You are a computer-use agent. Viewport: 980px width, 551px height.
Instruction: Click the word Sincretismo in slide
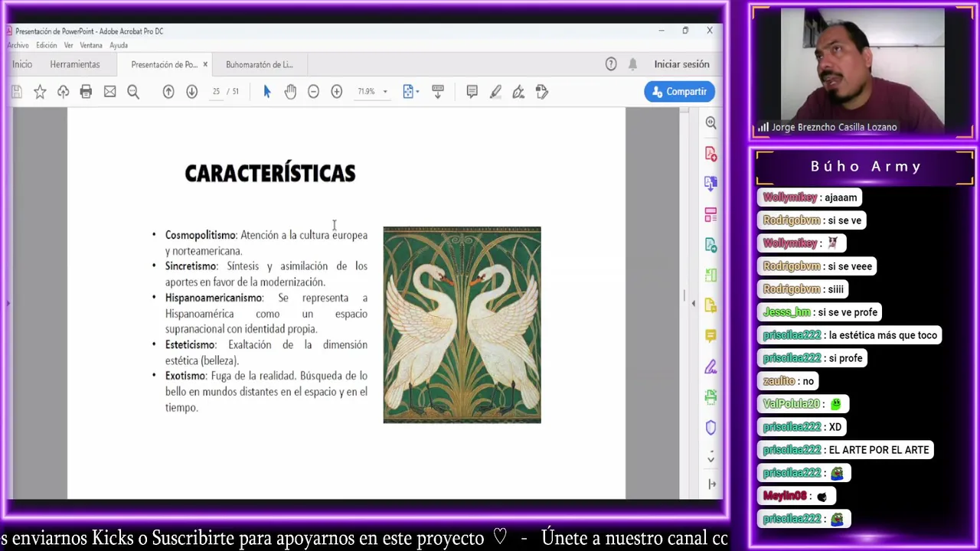tap(191, 266)
